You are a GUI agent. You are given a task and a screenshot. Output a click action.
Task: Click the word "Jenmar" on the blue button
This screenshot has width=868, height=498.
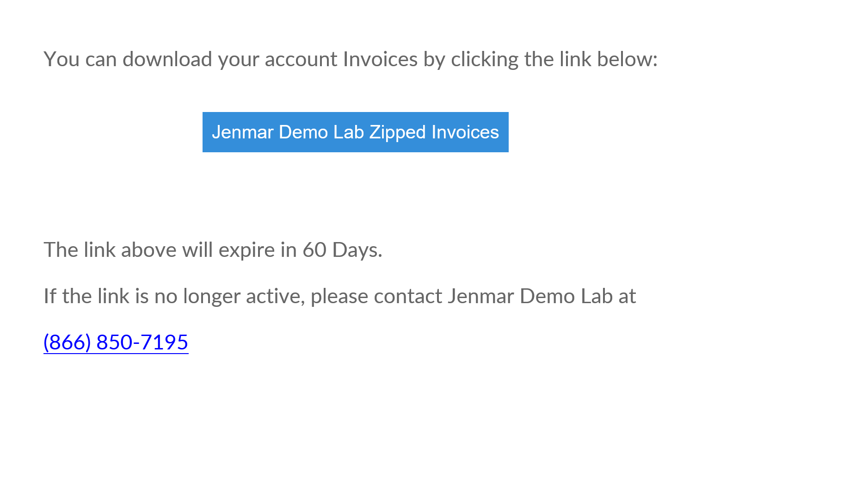[x=243, y=132]
